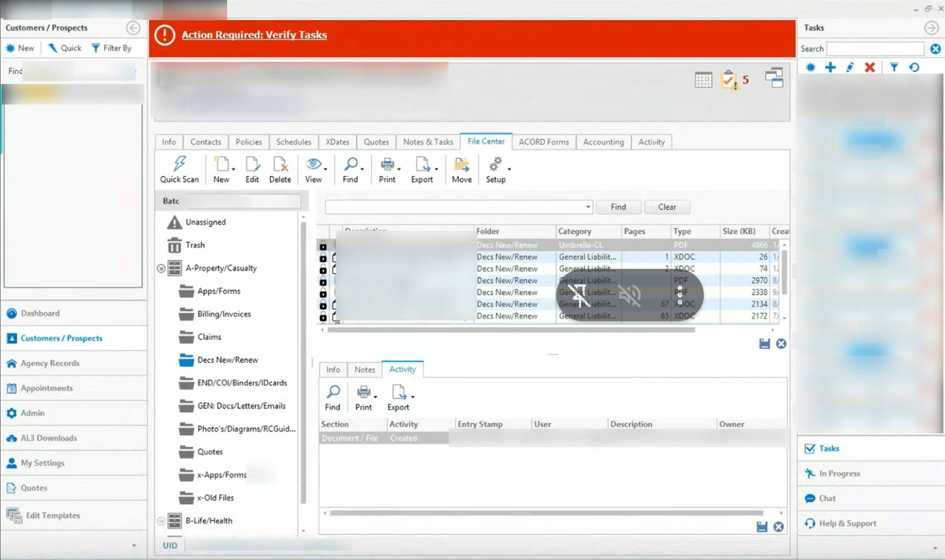Click the Quick Scan toolbar icon

click(x=180, y=164)
